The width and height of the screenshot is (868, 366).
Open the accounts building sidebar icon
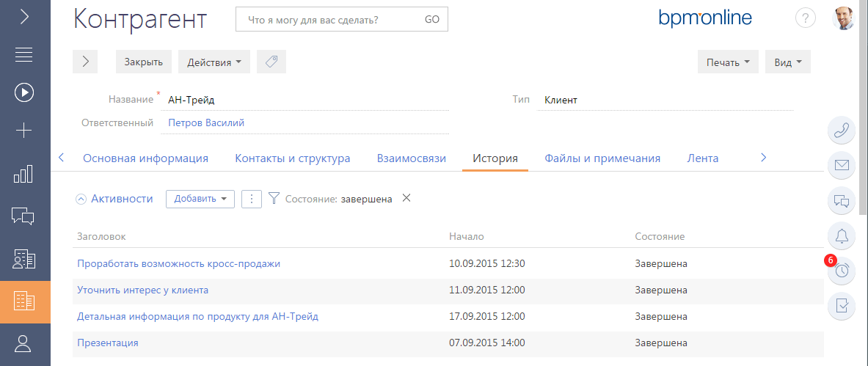[x=25, y=301]
